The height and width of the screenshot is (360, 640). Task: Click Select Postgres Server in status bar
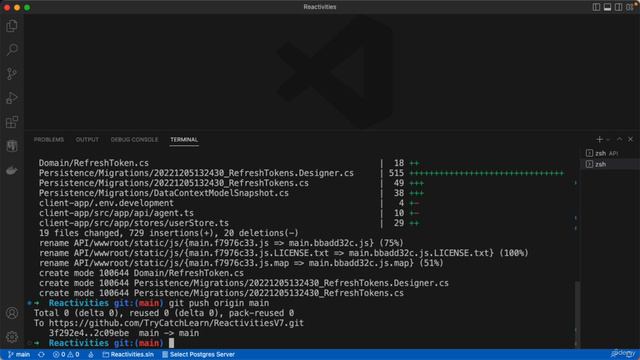(x=198, y=354)
